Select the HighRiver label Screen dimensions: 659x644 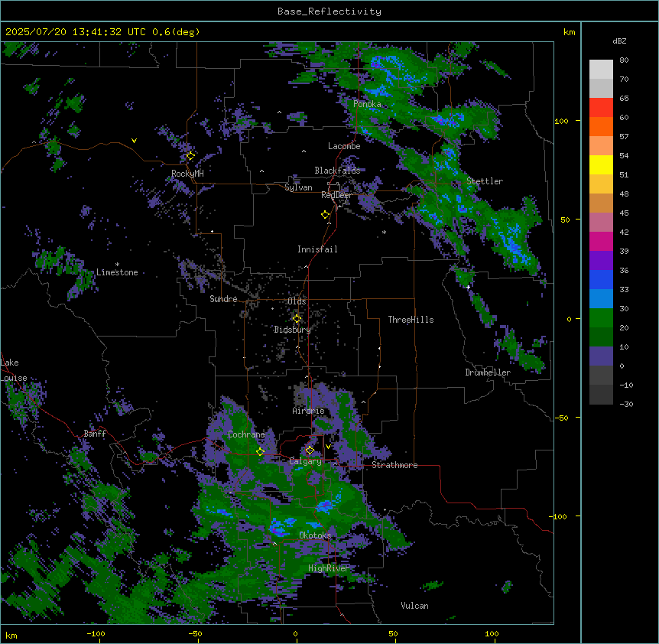click(x=329, y=568)
